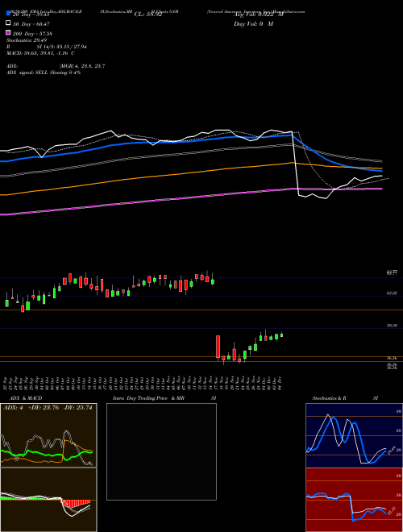Click the '(MGR) 4, 23.8, 25.7' ADX values

click(82, 66)
